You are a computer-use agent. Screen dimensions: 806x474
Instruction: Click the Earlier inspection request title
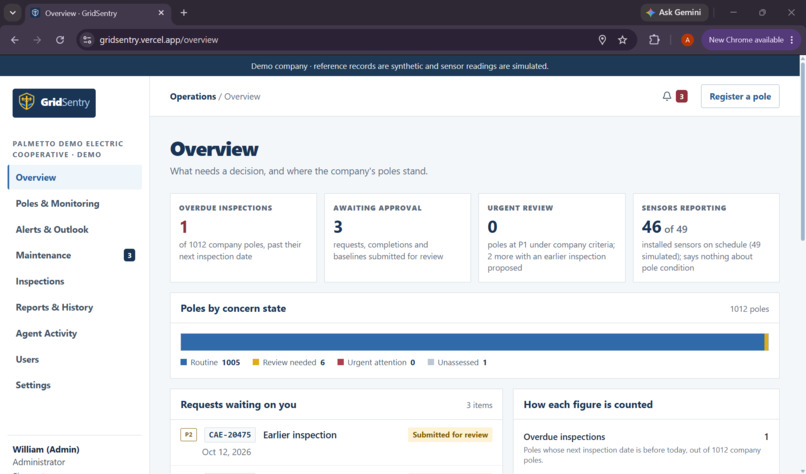(300, 435)
